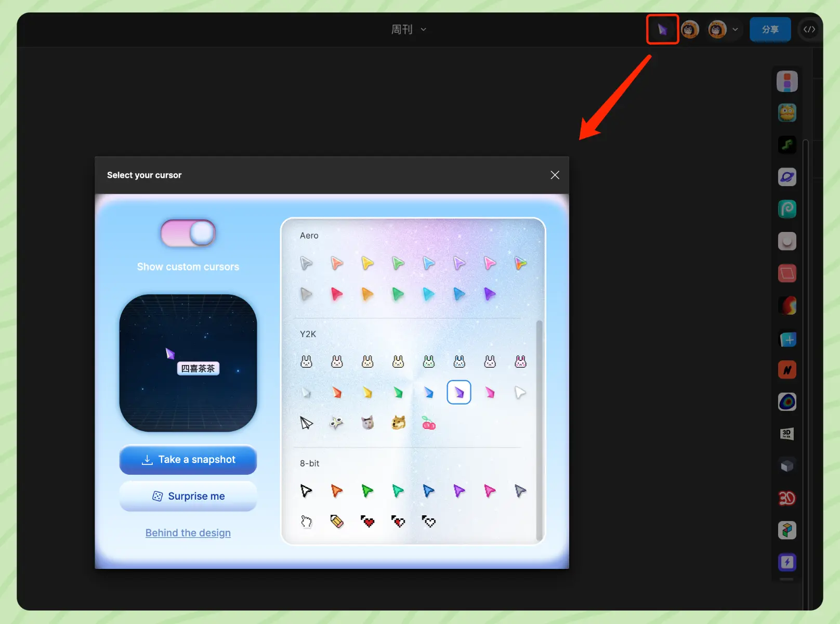The width and height of the screenshot is (840, 624).
Task: Select the 8-bit pencil cursor
Action: [337, 522]
